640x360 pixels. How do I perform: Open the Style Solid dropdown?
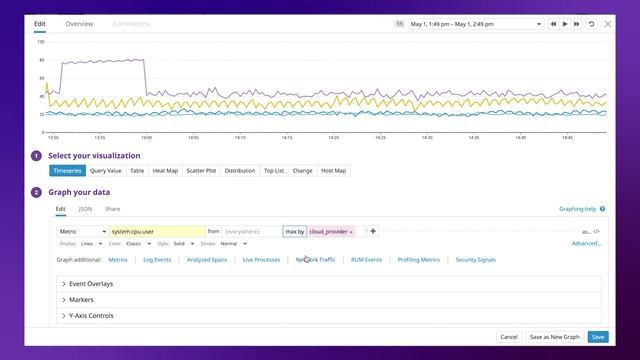184,244
